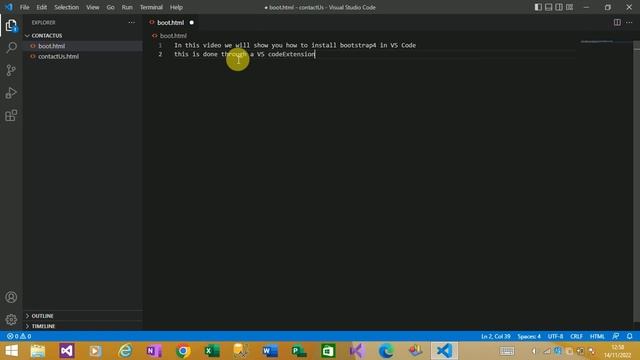Image resolution: width=640 pixels, height=360 pixels.
Task: Open the Help menu
Action: [x=176, y=7]
